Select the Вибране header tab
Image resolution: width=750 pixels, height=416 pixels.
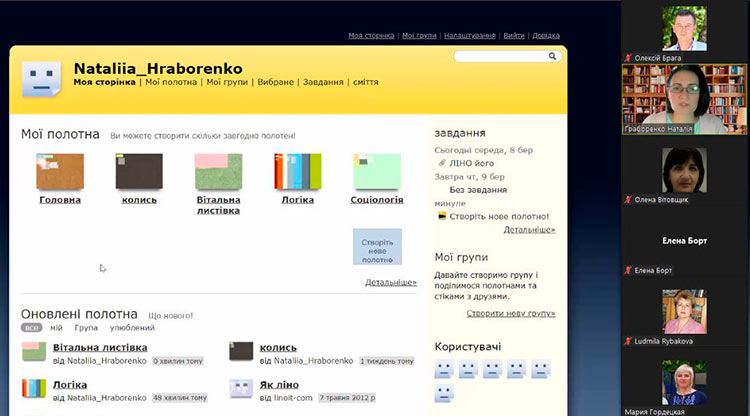pos(276,82)
